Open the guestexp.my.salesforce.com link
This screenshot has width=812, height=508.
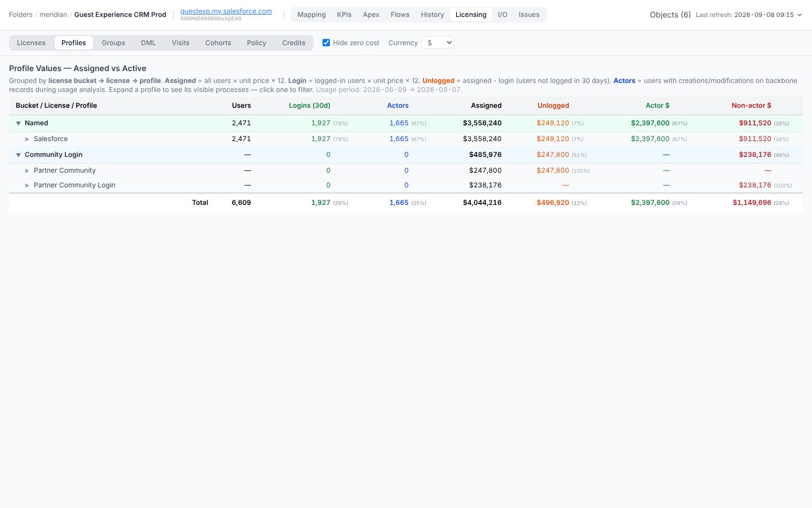pyautogui.click(x=226, y=11)
